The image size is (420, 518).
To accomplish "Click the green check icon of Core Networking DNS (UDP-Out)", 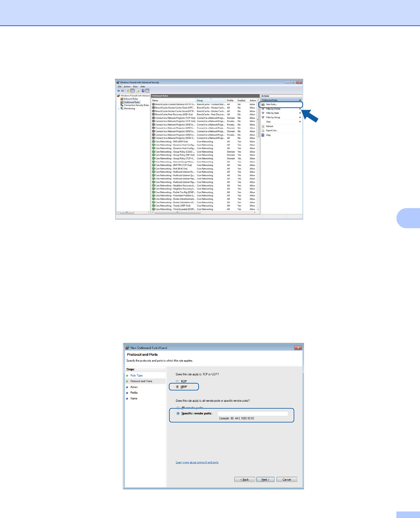I will point(153,141).
